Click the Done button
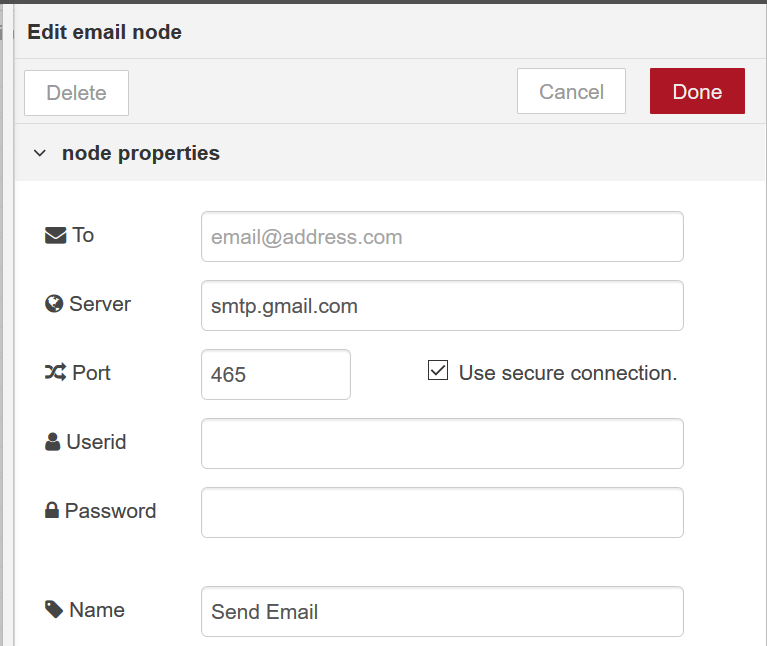The image size is (767, 646). pos(697,91)
